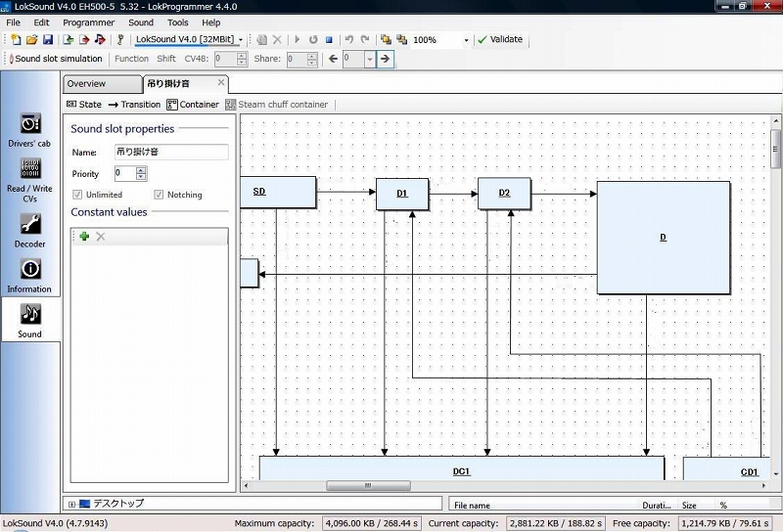Click the bring to front icon
The width and height of the screenshot is (783, 532).
386,39
